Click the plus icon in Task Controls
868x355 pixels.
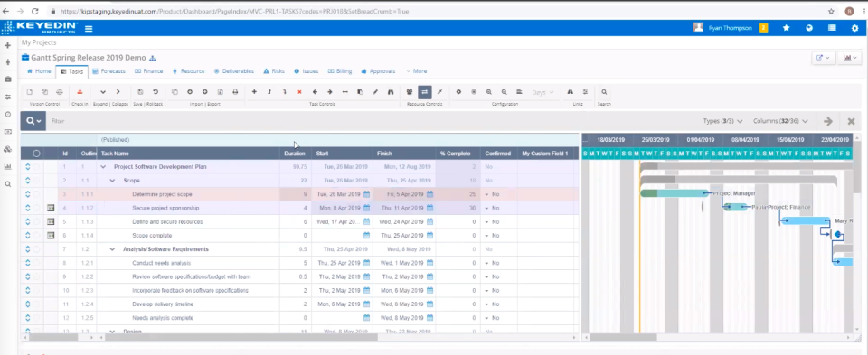(x=254, y=92)
